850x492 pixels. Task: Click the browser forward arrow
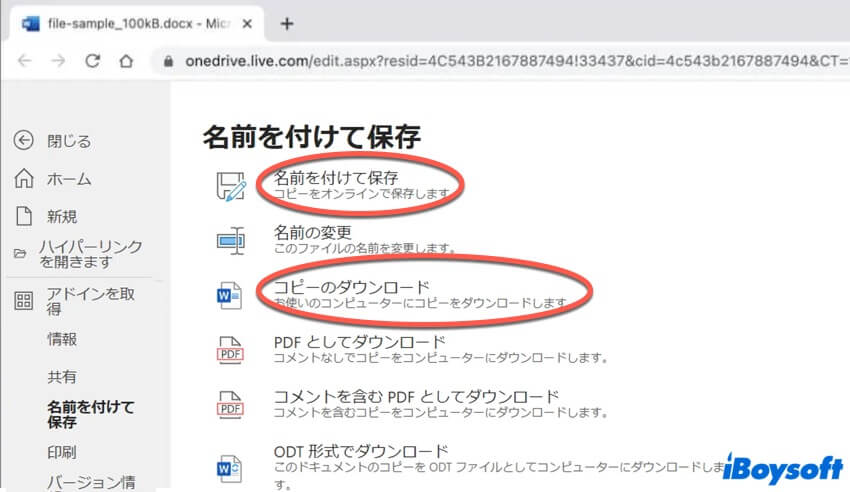click(59, 61)
